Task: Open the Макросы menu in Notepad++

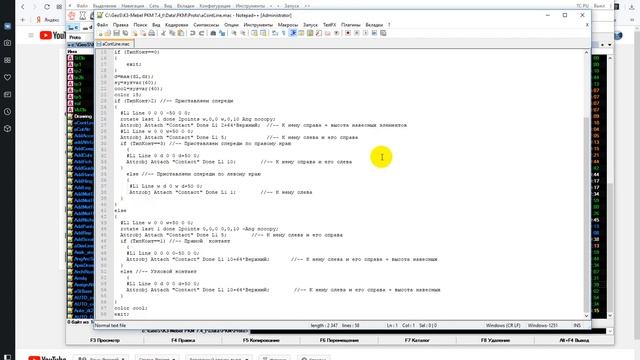Action: coord(288,25)
